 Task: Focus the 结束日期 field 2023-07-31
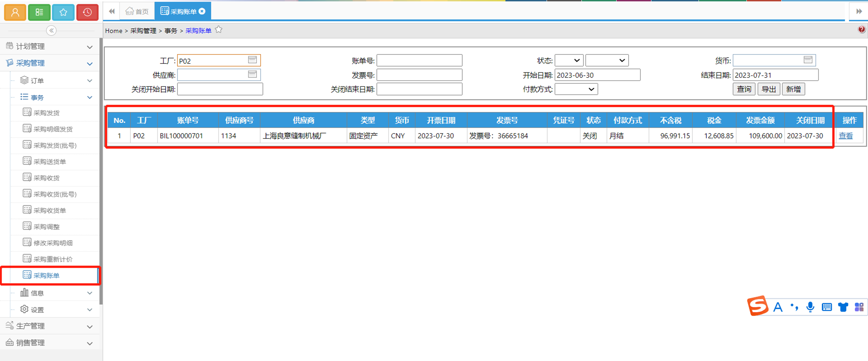[x=775, y=75]
